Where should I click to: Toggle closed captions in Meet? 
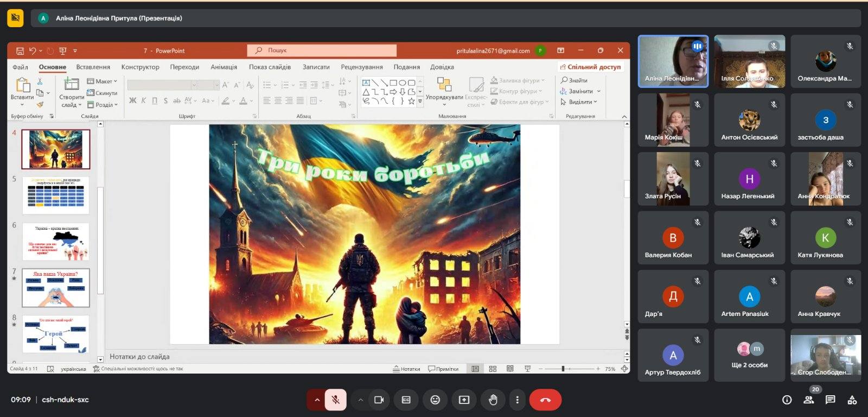[x=406, y=400]
